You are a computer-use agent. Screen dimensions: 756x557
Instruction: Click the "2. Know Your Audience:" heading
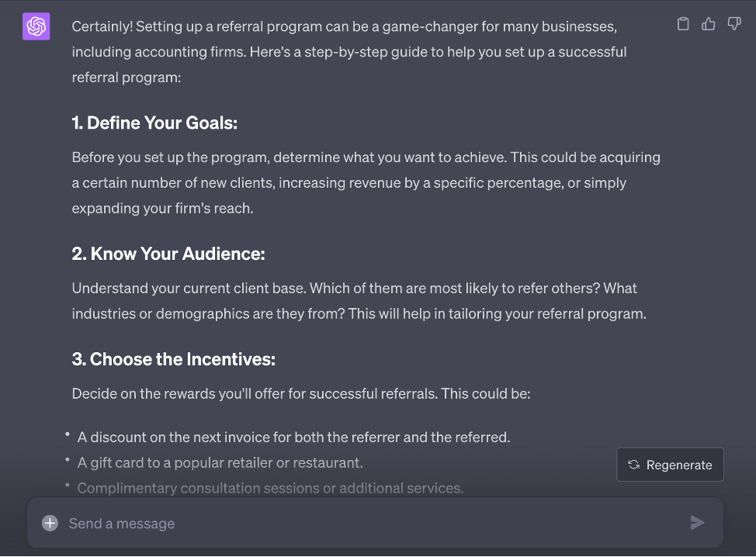[x=168, y=254]
